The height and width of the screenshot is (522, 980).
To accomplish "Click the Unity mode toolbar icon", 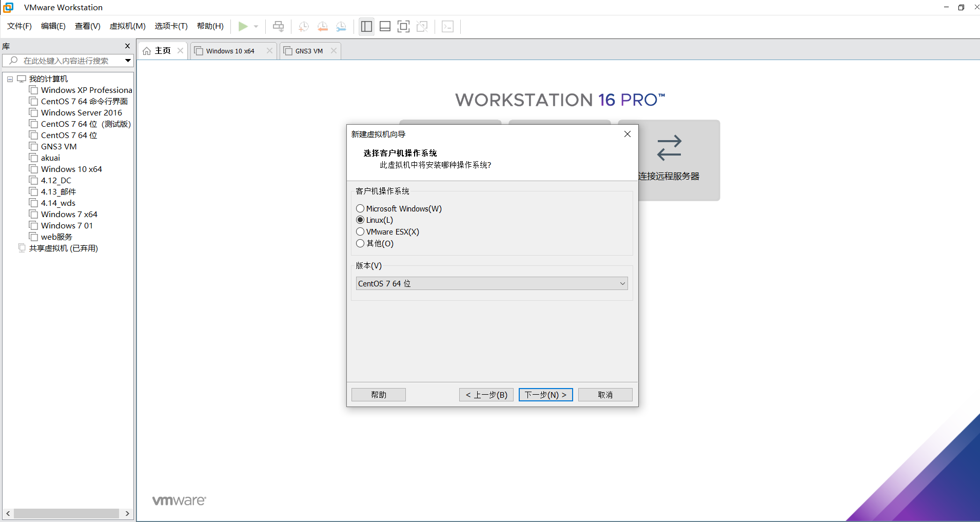I will tap(422, 26).
